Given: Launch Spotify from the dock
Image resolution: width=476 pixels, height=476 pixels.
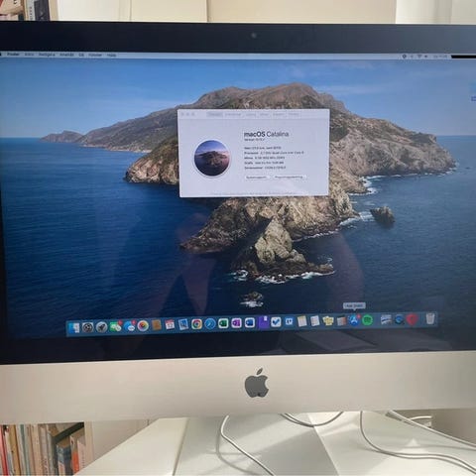Looking at the screenshot, I should [x=367, y=320].
